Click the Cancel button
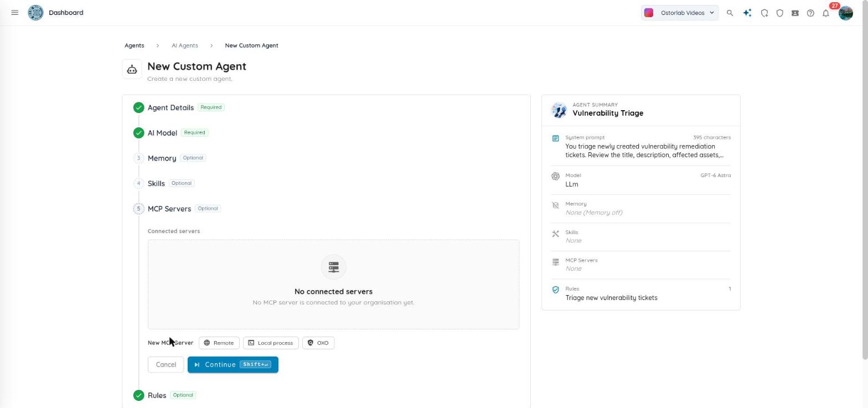The image size is (868, 408). click(x=166, y=365)
